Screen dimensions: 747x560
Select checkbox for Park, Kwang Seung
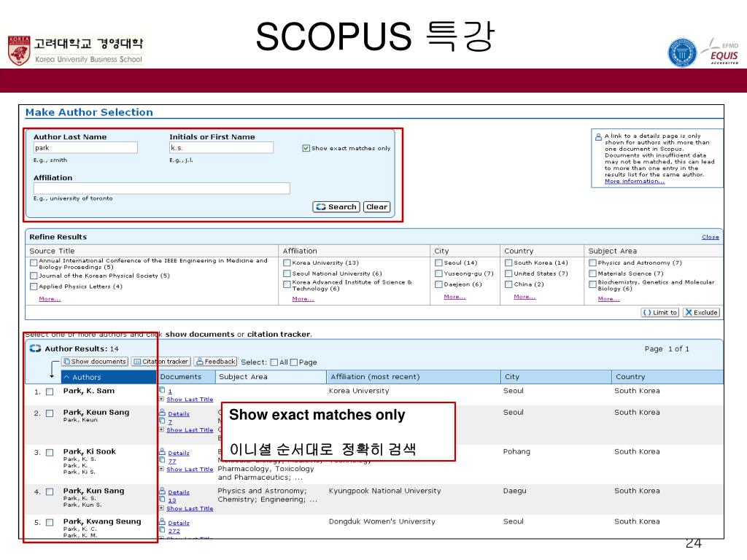pyautogui.click(x=50, y=522)
